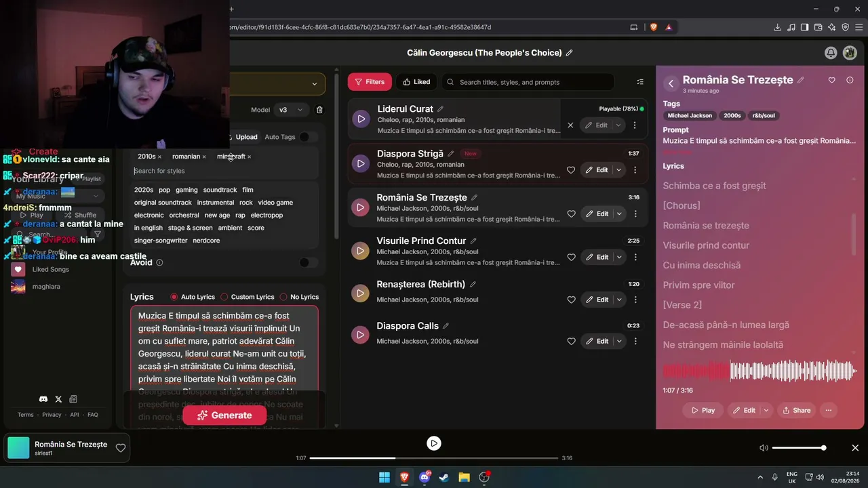This screenshot has height=488, width=868.
Task: Open the Windows Start menu
Action: pyautogui.click(x=384, y=477)
